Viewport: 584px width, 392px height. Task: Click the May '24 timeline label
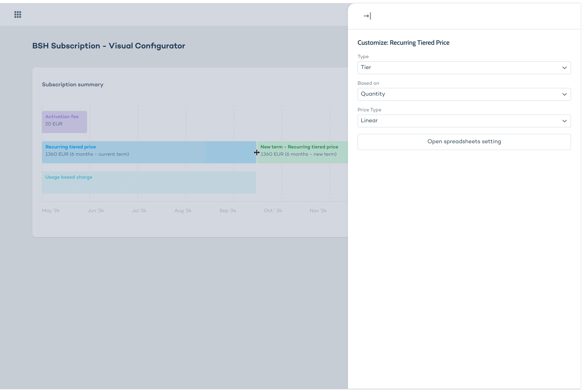(x=51, y=211)
